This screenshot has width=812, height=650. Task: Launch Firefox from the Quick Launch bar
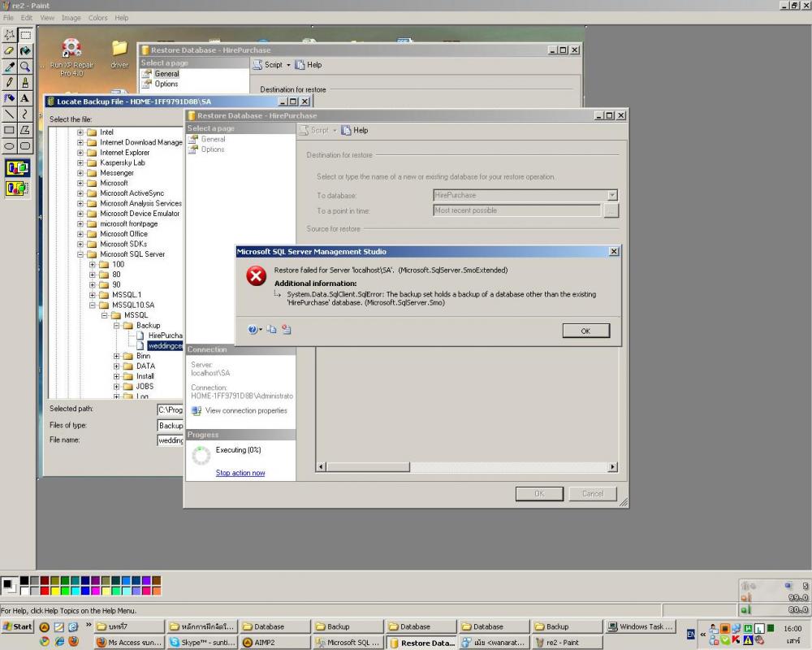[x=74, y=642]
